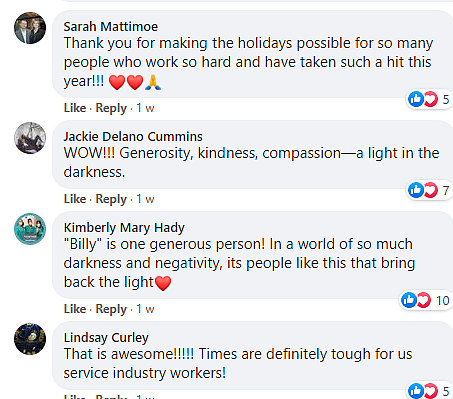Open Kimberly Mary Hady's avatar
Screen dimensions: 453x399
coord(30,229)
